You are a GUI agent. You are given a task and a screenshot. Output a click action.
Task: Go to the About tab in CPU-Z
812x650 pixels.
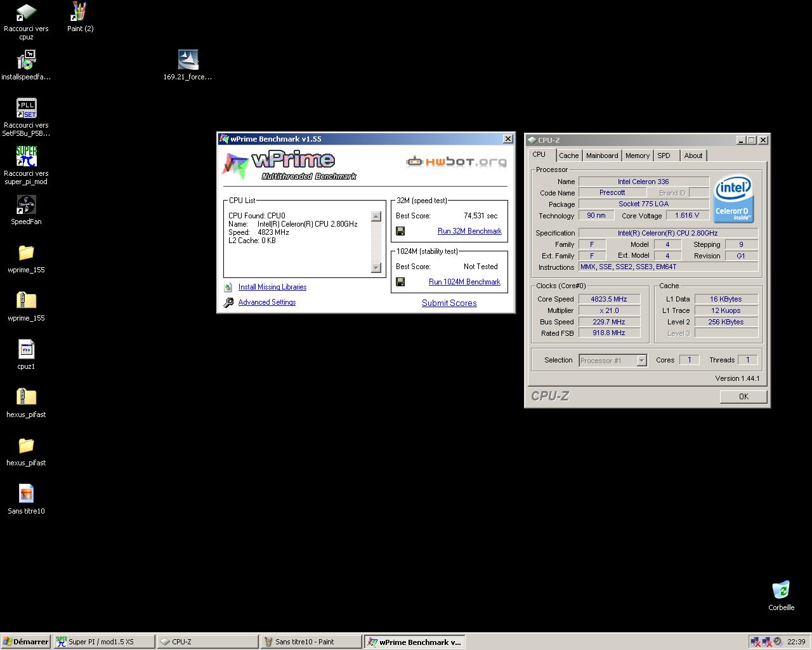(x=693, y=156)
